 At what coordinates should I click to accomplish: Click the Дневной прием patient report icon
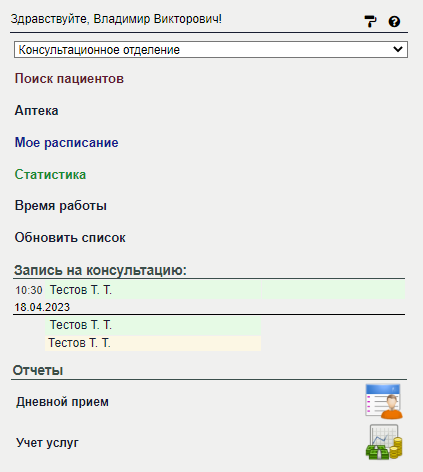click(x=384, y=401)
